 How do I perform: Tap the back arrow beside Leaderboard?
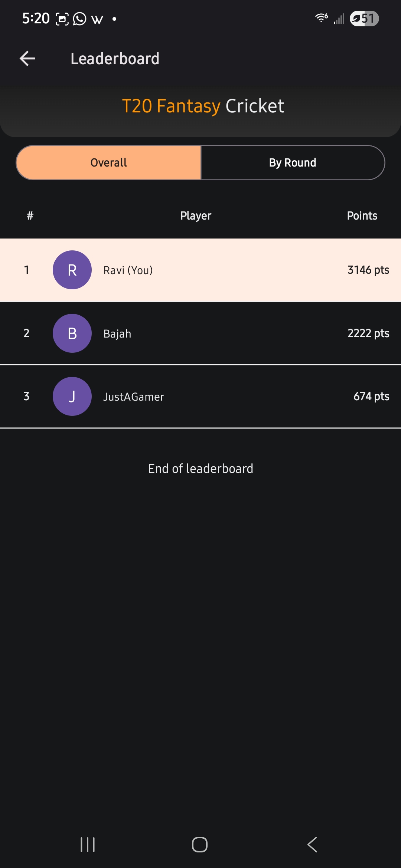[x=27, y=59]
